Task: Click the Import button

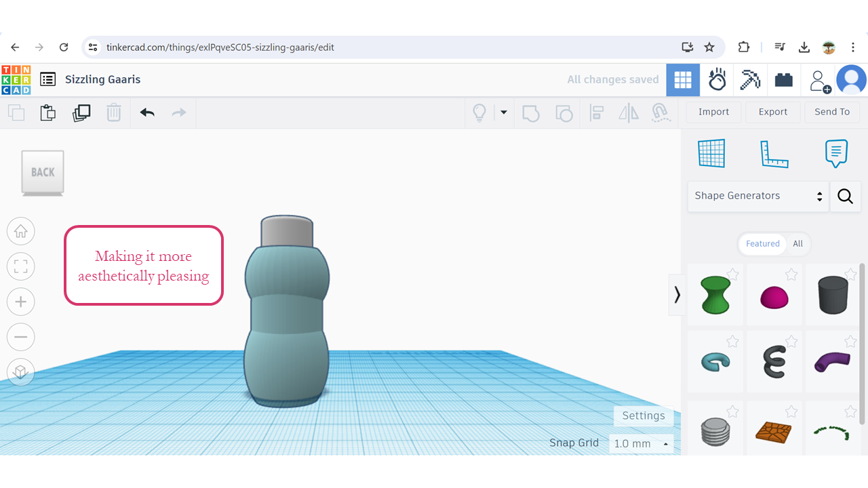Action: coord(713,112)
